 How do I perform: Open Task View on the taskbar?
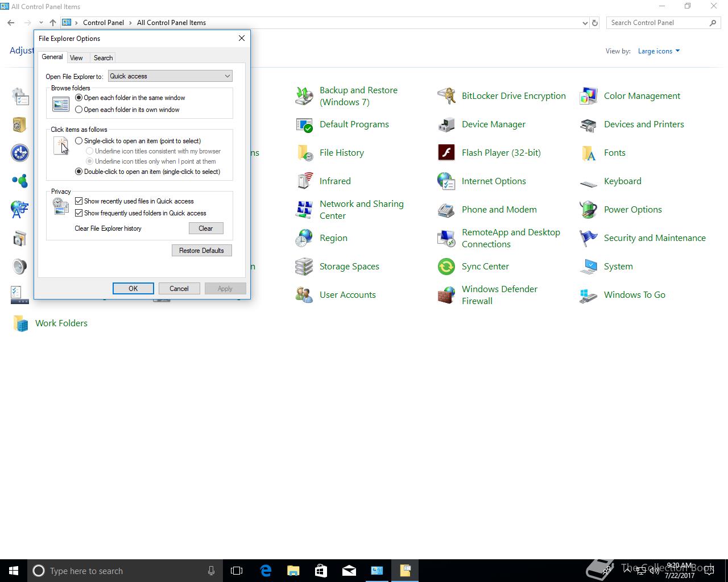pyautogui.click(x=237, y=571)
